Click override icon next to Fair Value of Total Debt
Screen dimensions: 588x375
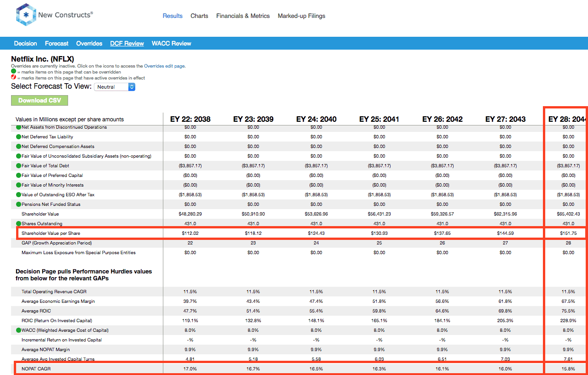(x=19, y=166)
